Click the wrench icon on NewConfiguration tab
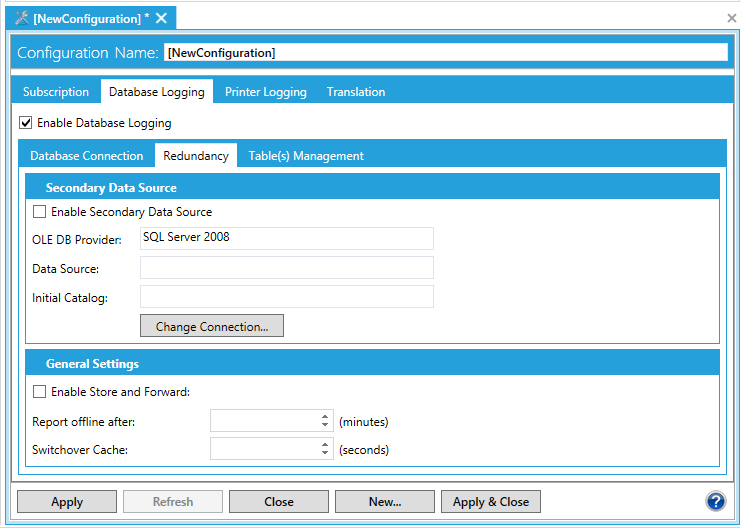This screenshot has width=740, height=528. click(22, 18)
